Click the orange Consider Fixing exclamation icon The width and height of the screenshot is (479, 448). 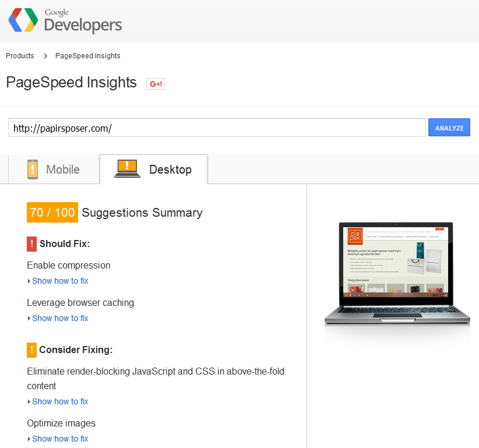click(32, 350)
